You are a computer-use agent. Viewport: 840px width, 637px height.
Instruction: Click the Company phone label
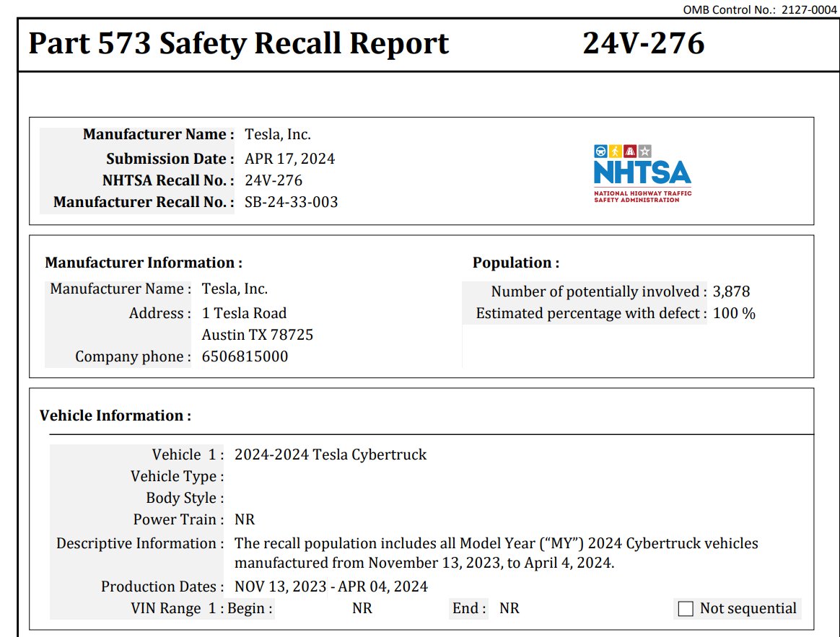pos(133,356)
